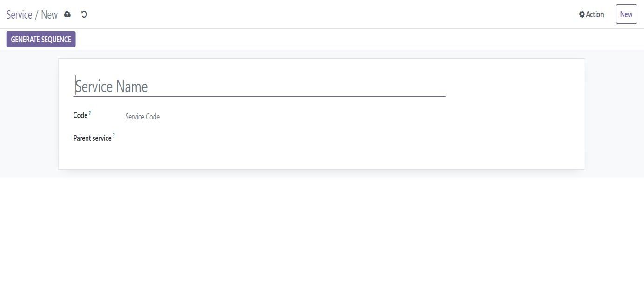This screenshot has height=291, width=644.
Task: Click the gear icon before Action label
Action: pyautogui.click(x=582, y=14)
